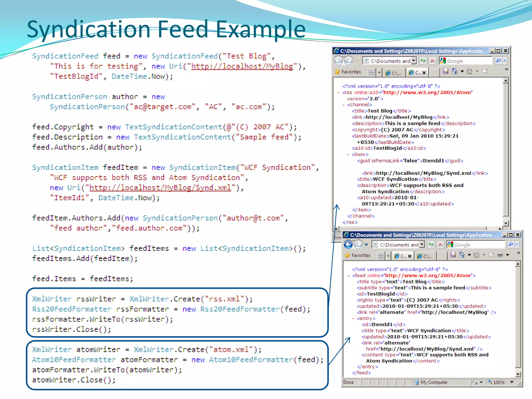Click Favorites button in the RSS window

(348, 72)
